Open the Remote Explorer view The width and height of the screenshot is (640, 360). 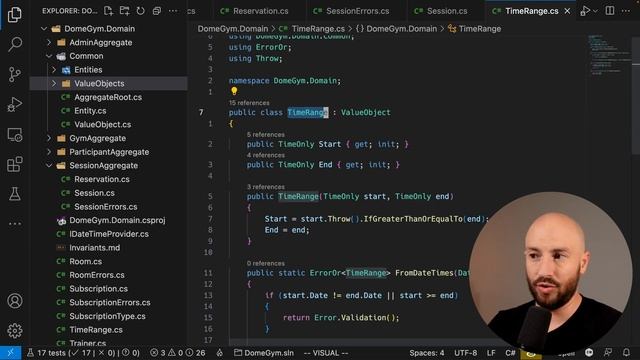pyautogui.click(x=15, y=135)
